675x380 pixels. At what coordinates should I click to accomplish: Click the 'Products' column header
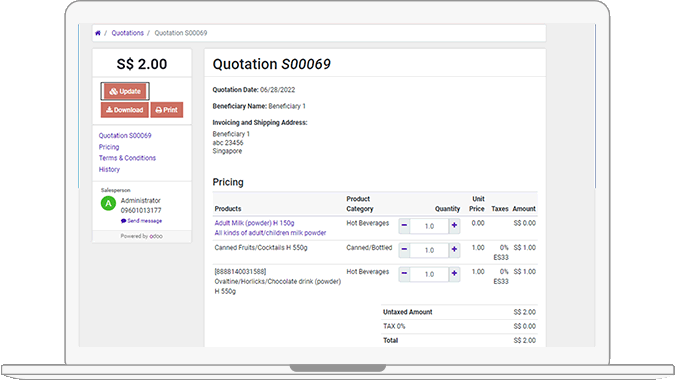click(228, 209)
